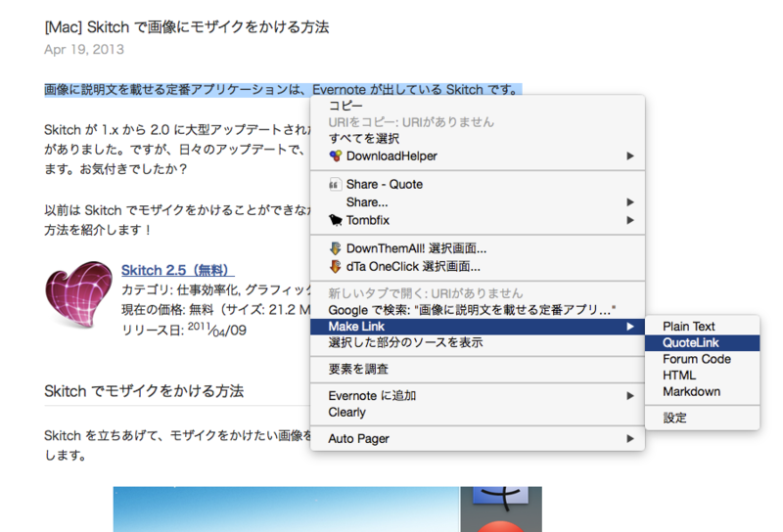Viewport: 783px width, 532px height.
Task: Expand the Evernote に追加 submenu arrow
Action: tap(630, 396)
